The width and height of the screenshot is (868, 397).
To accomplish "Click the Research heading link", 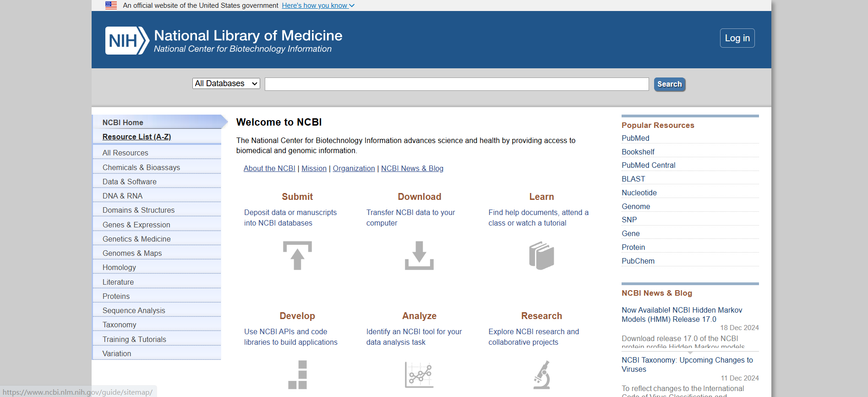I will click(541, 316).
